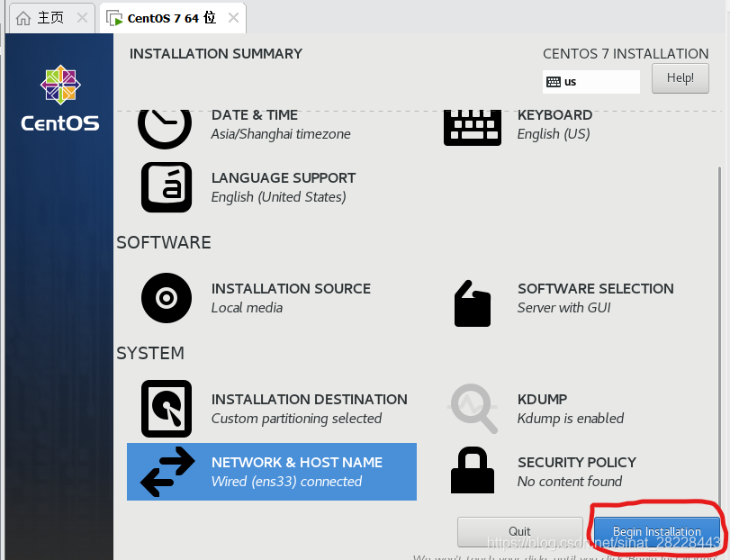Open the Date & Time clock icon
This screenshot has height=560, width=730.
pyautogui.click(x=165, y=129)
